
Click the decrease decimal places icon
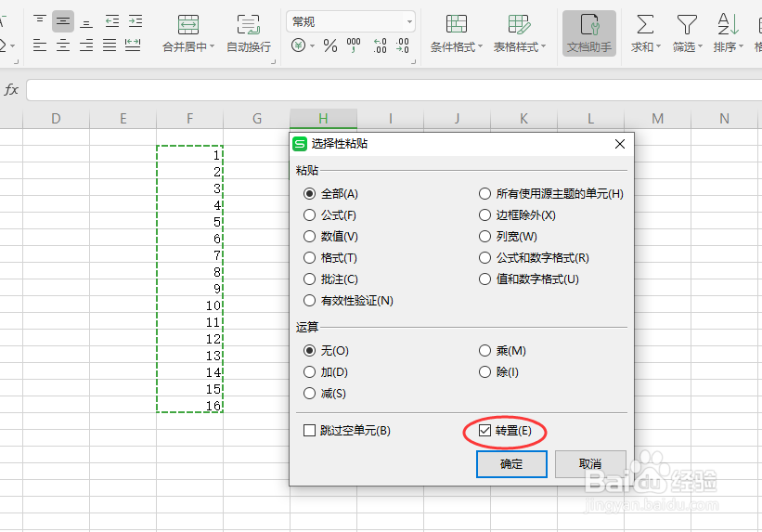tap(403, 45)
